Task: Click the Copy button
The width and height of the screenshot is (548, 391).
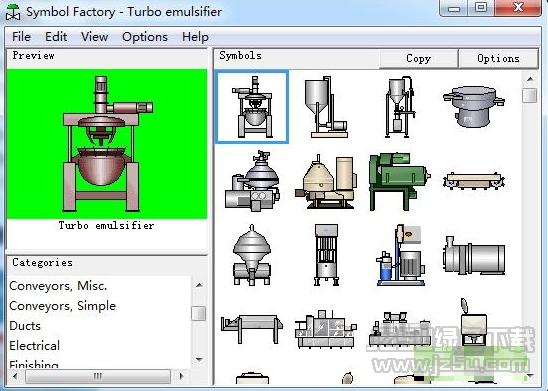Action: click(418, 58)
